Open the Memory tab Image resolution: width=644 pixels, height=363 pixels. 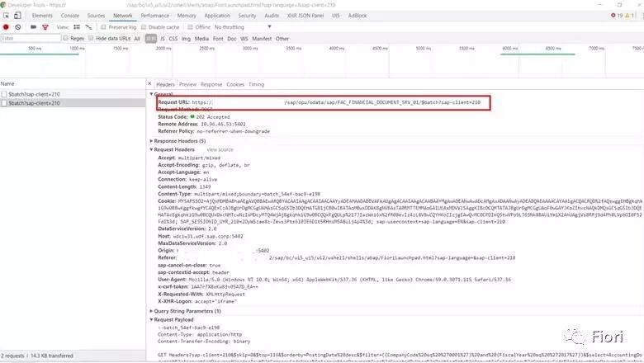coord(187,16)
